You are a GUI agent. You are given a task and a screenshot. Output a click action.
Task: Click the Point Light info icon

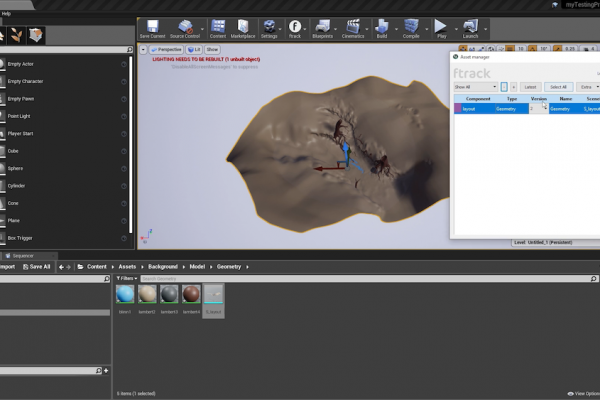124,116
